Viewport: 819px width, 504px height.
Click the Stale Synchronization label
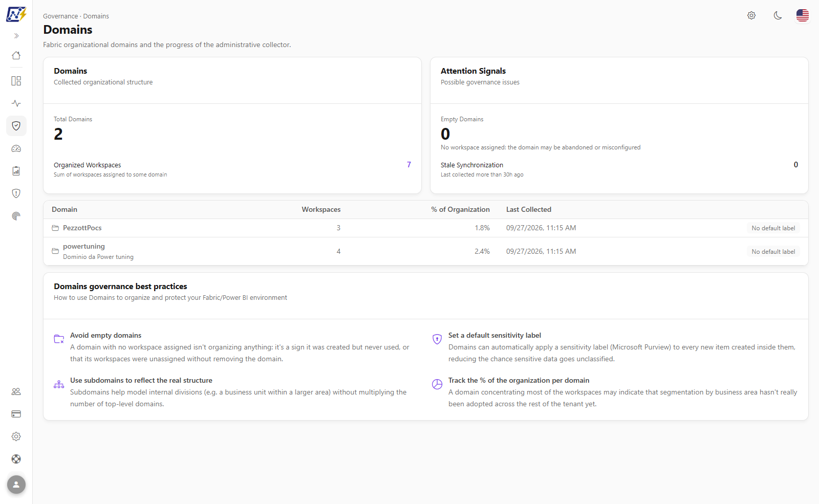point(472,165)
